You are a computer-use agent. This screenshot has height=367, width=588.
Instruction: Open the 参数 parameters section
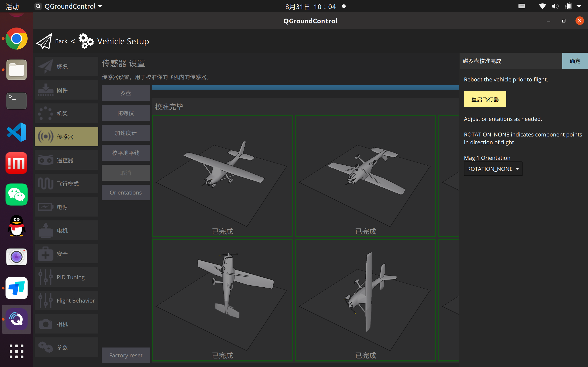[x=66, y=347]
